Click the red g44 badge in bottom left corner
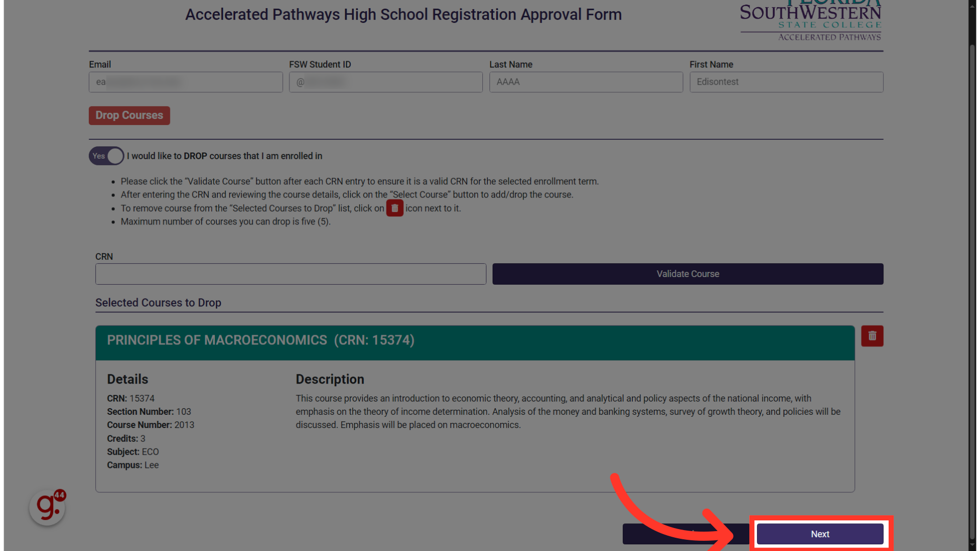The image size is (980, 551). tap(46, 507)
